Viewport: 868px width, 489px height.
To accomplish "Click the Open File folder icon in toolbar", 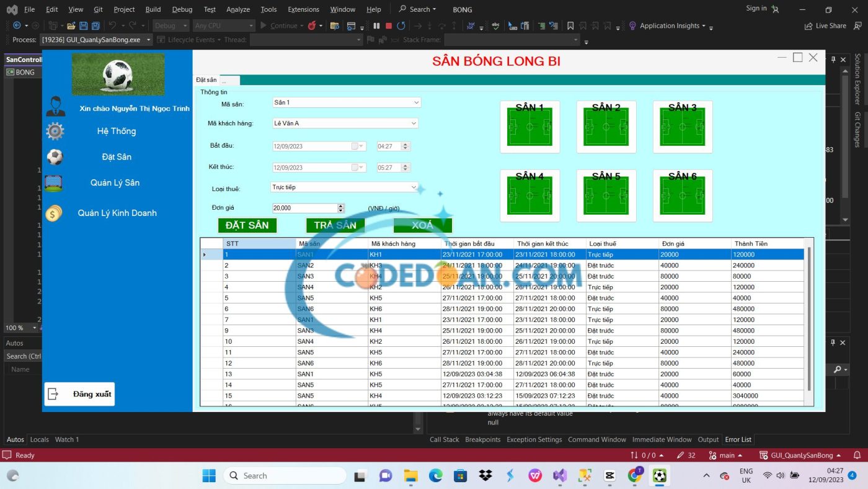I will 71,25.
